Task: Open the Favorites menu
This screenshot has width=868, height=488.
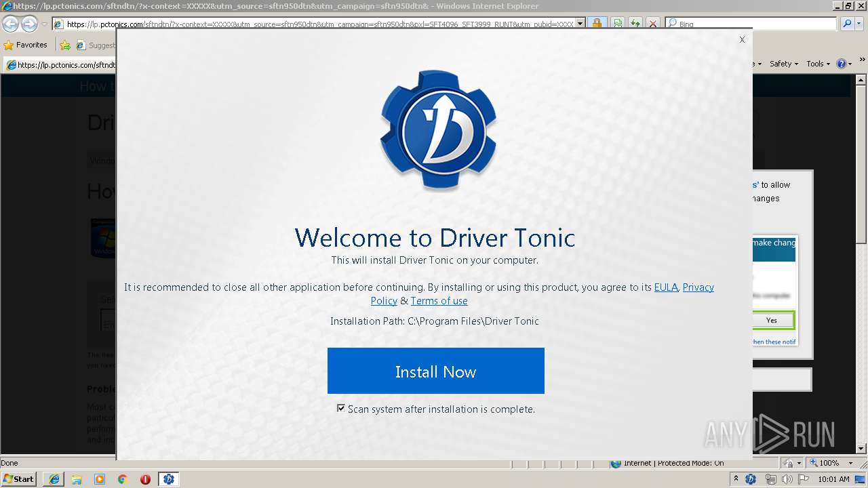Action: tap(26, 45)
